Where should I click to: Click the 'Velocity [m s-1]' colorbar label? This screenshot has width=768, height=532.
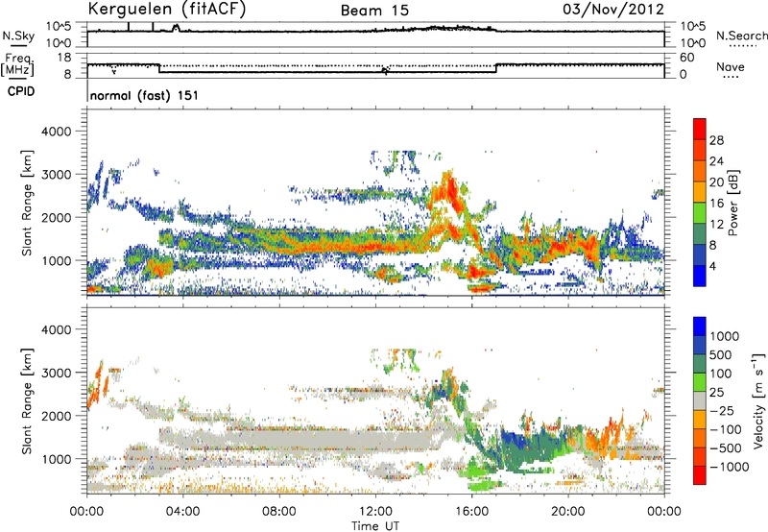[x=758, y=400]
